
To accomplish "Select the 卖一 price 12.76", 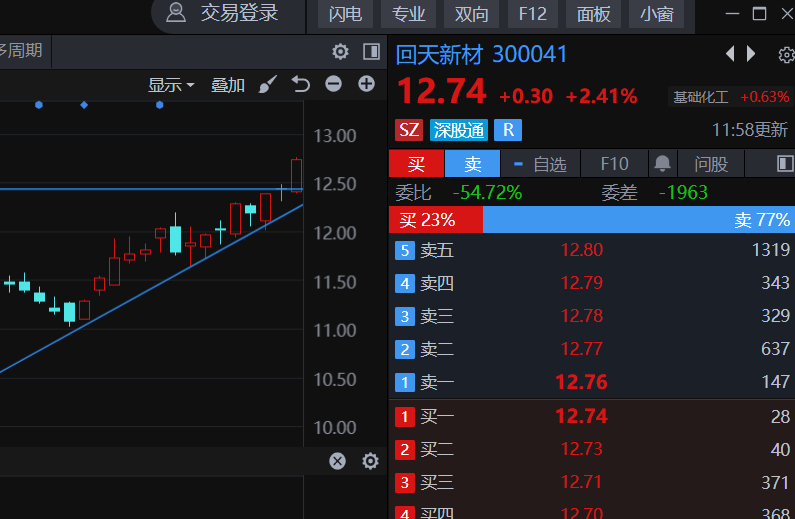I will point(582,382).
